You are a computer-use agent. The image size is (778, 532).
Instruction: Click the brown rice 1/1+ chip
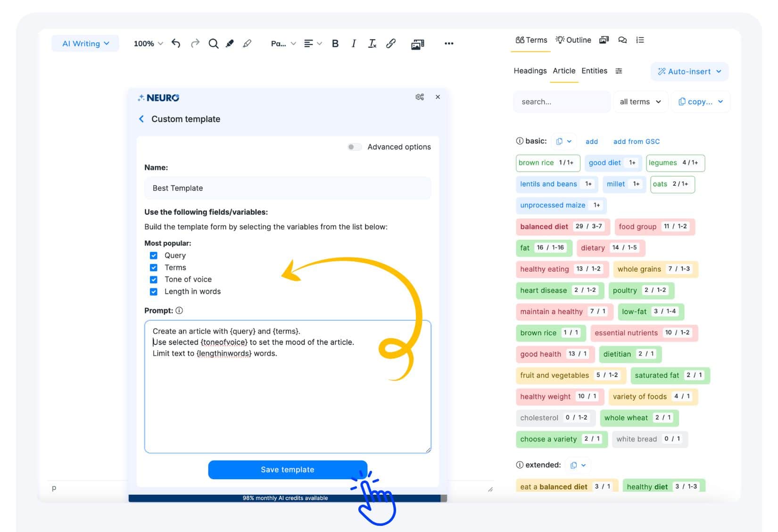[548, 163]
